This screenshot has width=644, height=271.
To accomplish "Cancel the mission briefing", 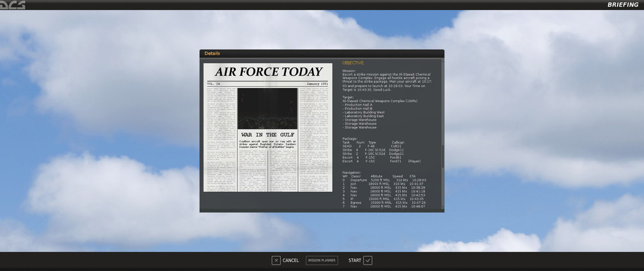I will (285, 260).
